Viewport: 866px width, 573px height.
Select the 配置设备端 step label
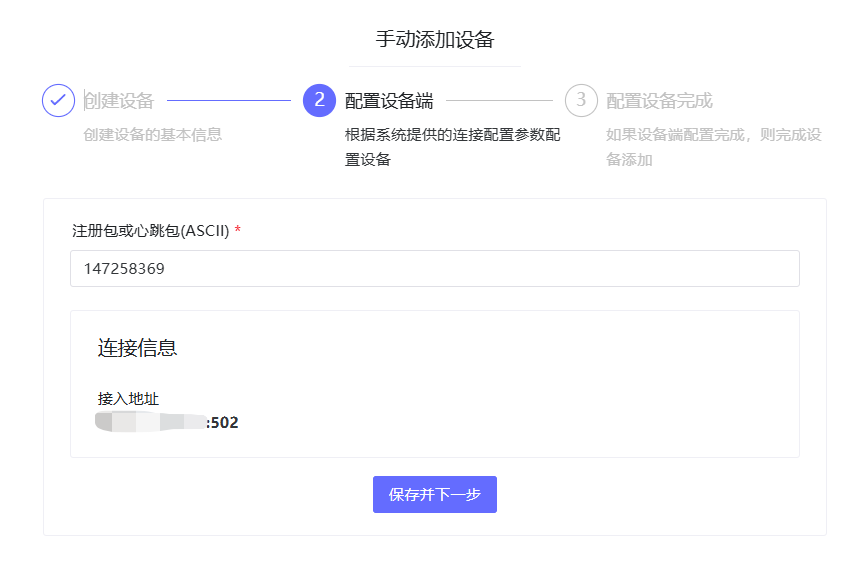point(389,101)
